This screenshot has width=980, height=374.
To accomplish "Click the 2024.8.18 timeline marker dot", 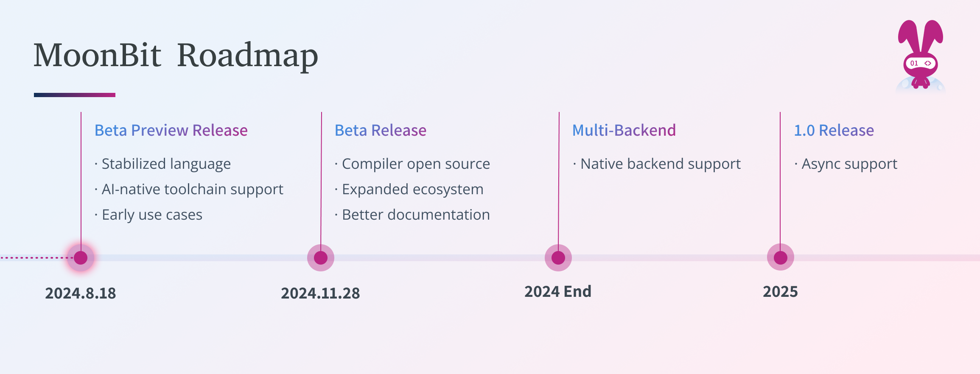I will [81, 257].
